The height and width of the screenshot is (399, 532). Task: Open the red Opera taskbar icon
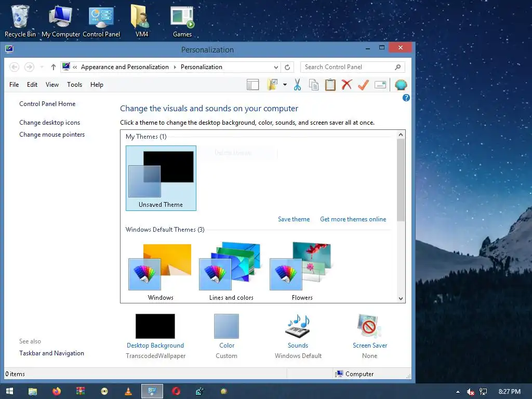pos(176,391)
